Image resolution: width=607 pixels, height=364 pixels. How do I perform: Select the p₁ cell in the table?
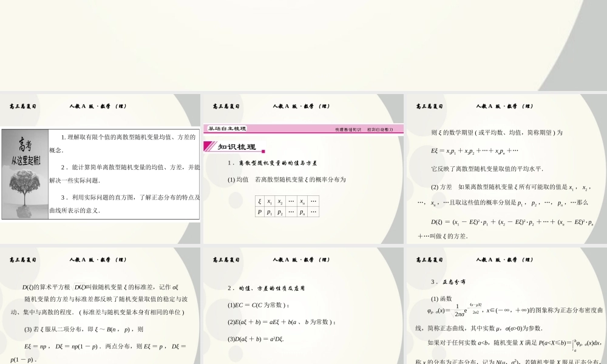pyautogui.click(x=269, y=212)
